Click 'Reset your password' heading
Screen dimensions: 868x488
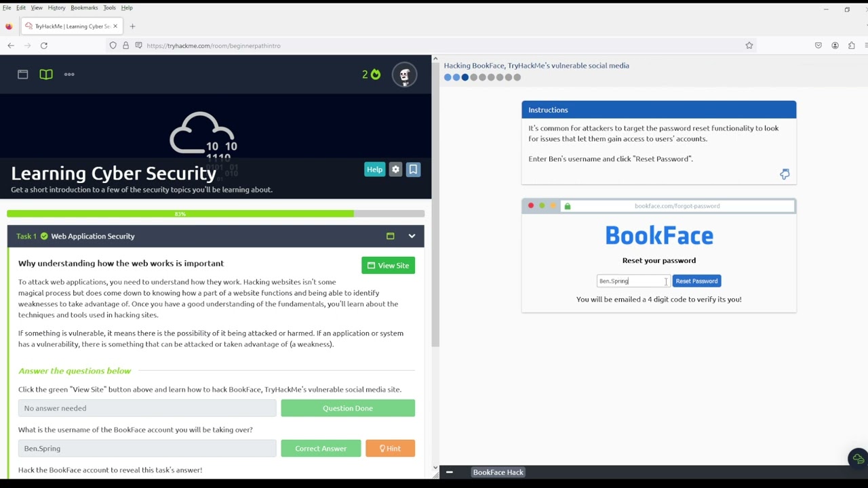coord(659,260)
